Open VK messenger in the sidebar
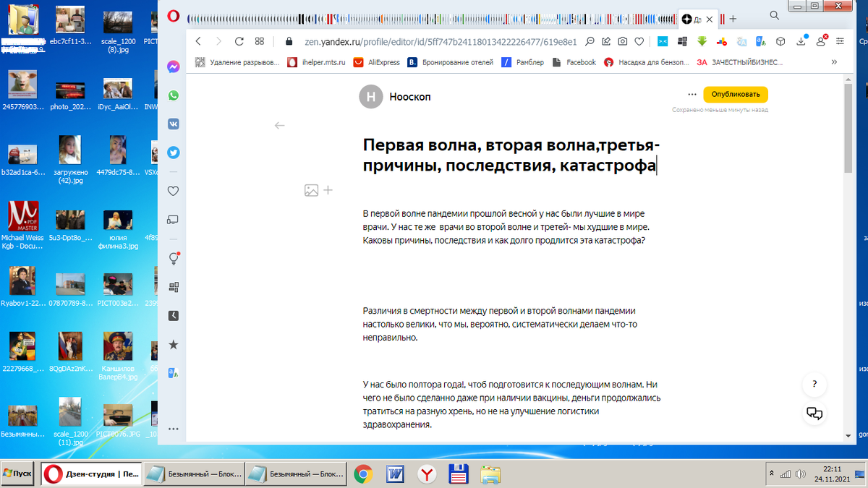Viewport: 868px width, 488px height. (x=173, y=124)
